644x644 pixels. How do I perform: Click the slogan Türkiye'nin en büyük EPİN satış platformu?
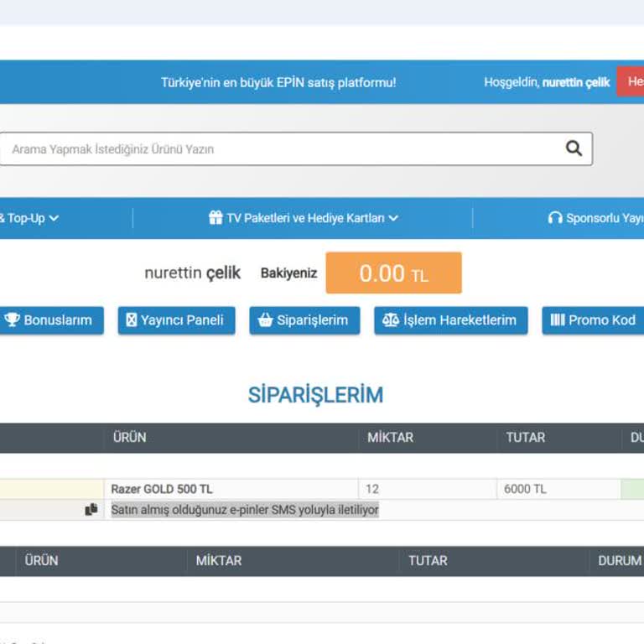coord(278,82)
